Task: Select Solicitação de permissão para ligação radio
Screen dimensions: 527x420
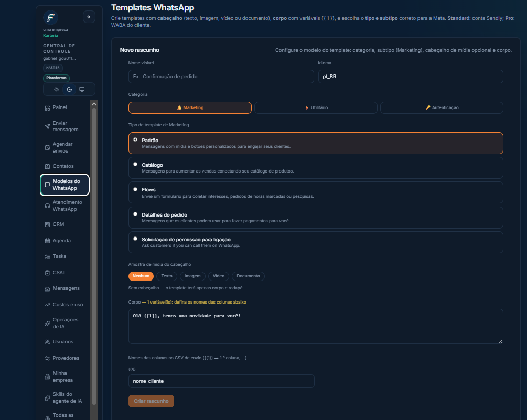Action: [x=135, y=239]
